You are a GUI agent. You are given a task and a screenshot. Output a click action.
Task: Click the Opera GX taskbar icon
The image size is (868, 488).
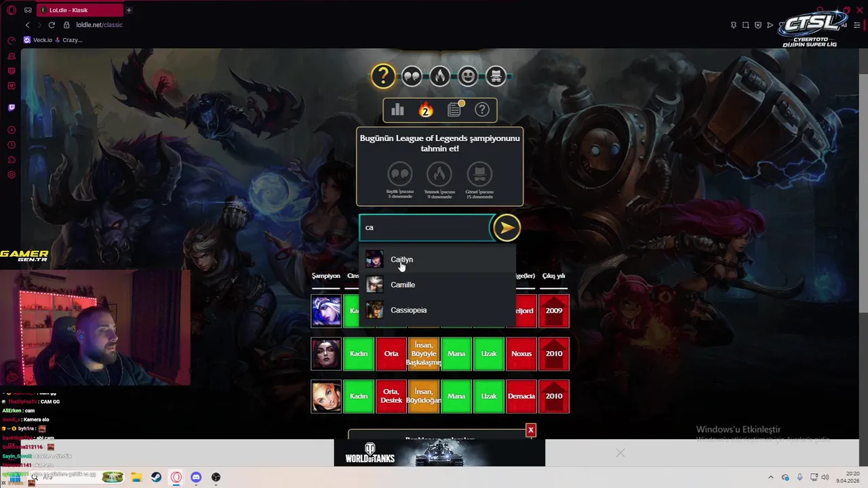tap(176, 477)
